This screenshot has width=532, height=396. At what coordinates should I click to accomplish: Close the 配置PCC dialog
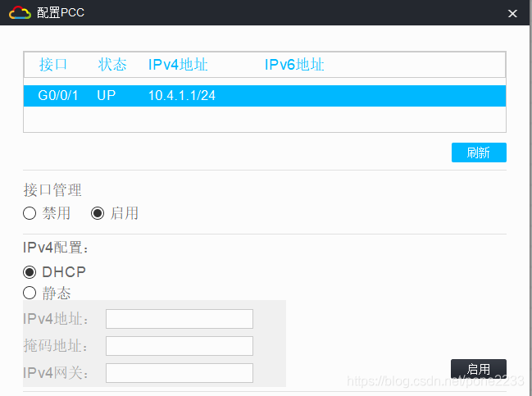tap(512, 13)
